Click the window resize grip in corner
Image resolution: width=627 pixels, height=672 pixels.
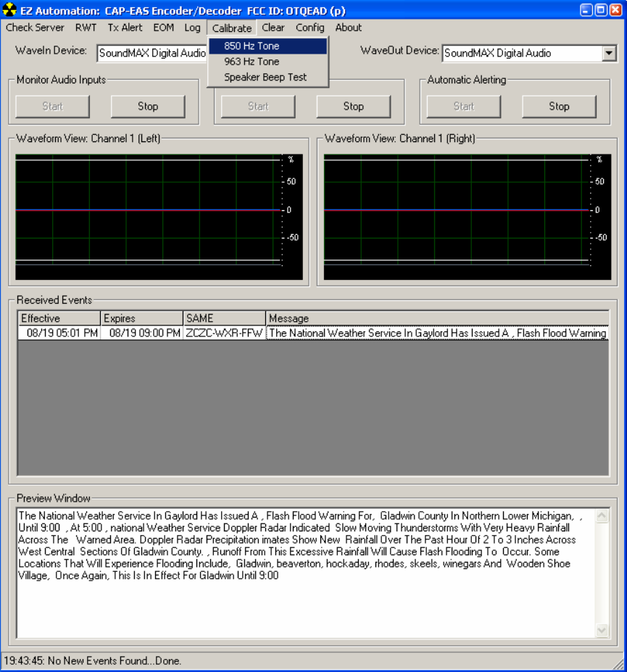coord(618,663)
